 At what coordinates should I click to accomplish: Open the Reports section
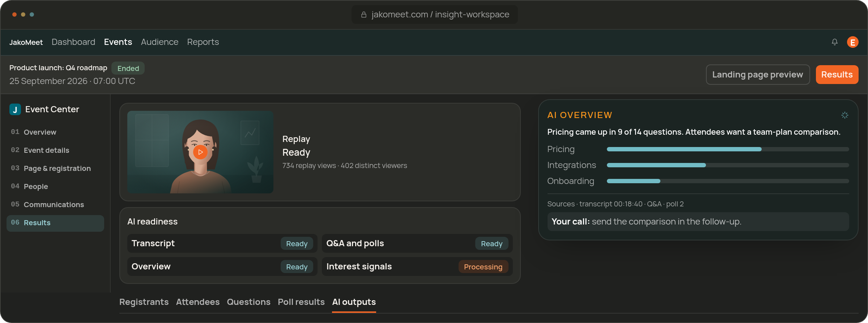click(203, 42)
